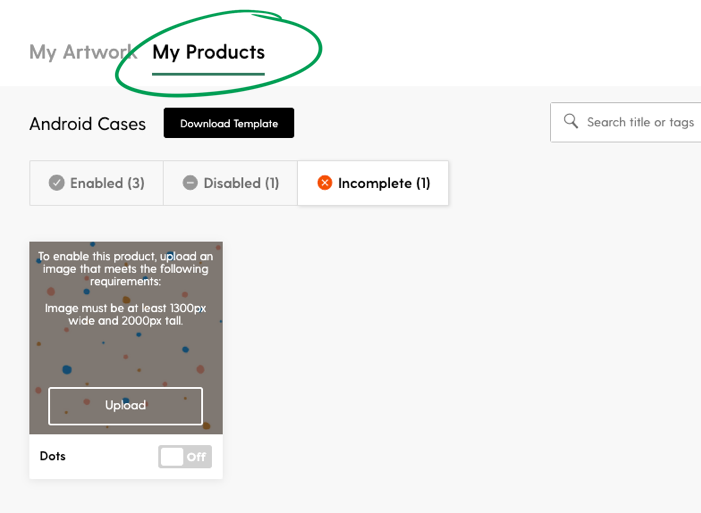Toggle the Dots product Off switch

(x=185, y=457)
